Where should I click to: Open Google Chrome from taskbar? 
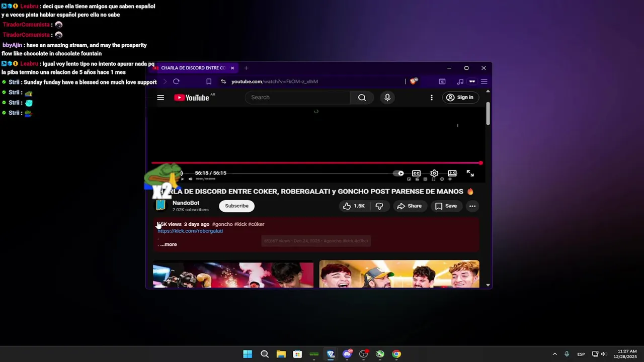tap(396, 354)
